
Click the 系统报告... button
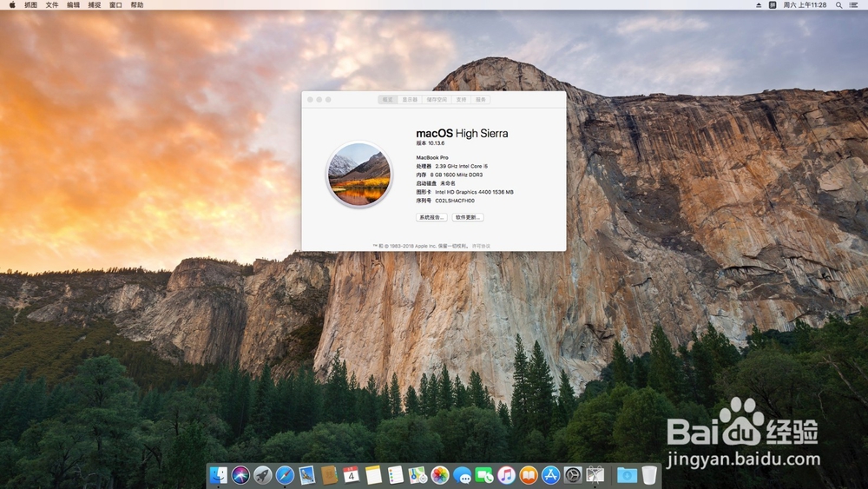pyautogui.click(x=431, y=217)
